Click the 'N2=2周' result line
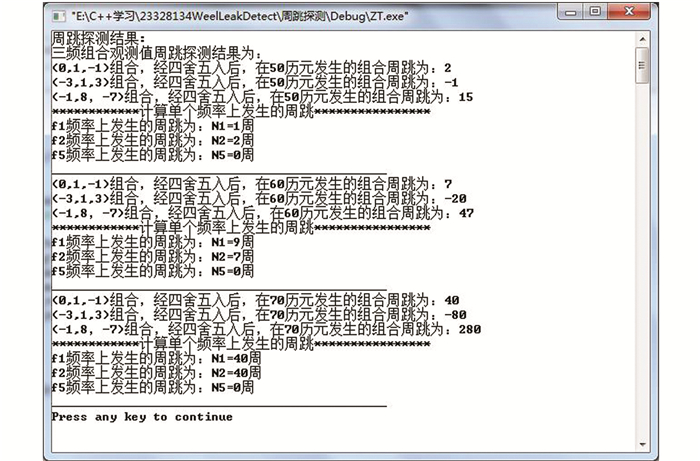This screenshot has width=700, height=461. [x=152, y=141]
